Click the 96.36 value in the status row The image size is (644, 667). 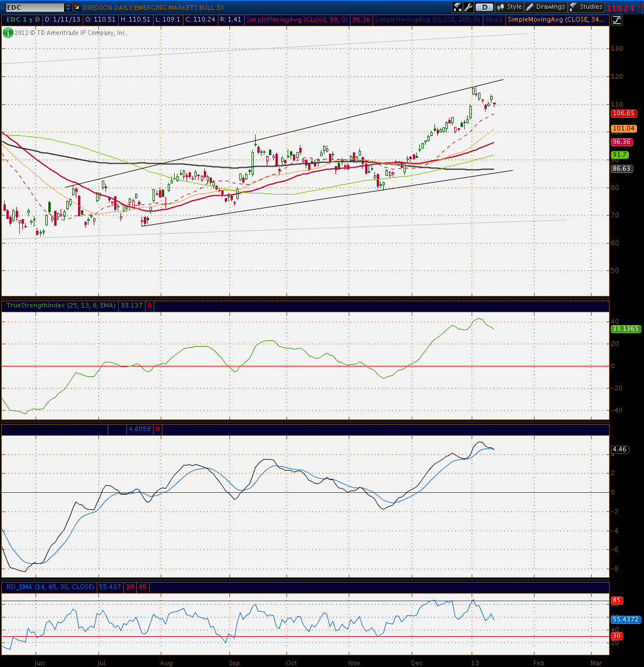point(362,20)
